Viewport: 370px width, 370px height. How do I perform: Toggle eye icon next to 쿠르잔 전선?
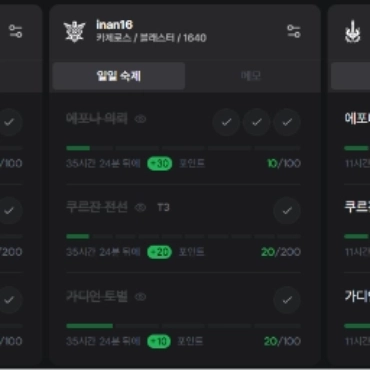click(140, 208)
